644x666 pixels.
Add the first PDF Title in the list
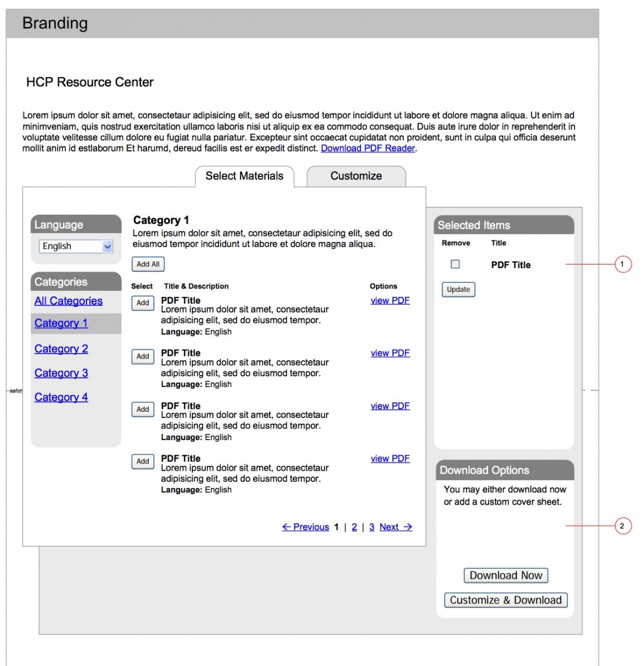pos(143,303)
